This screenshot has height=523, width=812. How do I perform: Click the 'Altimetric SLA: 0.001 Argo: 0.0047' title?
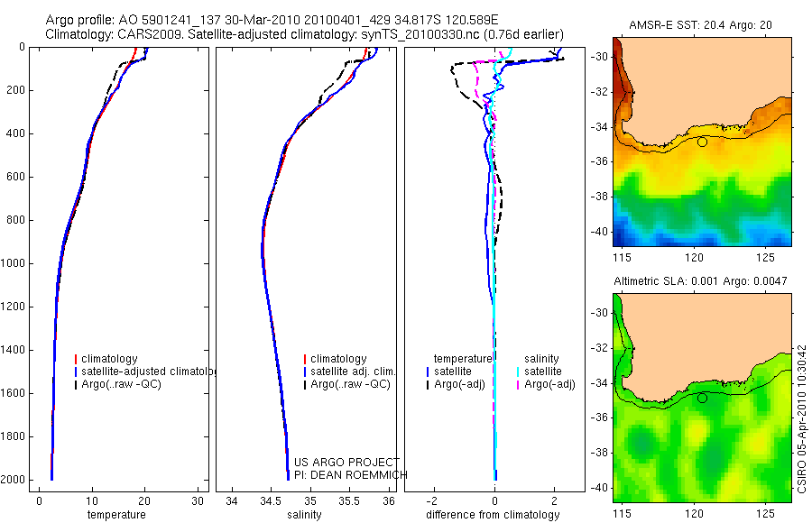coord(700,281)
